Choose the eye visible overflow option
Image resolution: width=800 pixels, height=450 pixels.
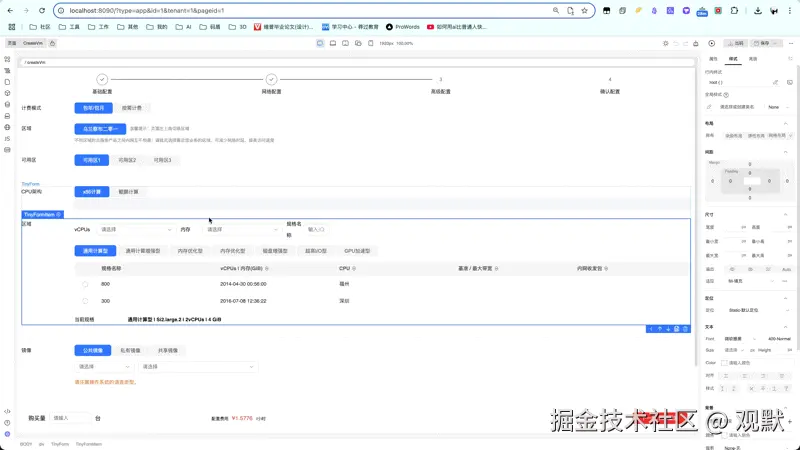pyautogui.click(x=732, y=269)
